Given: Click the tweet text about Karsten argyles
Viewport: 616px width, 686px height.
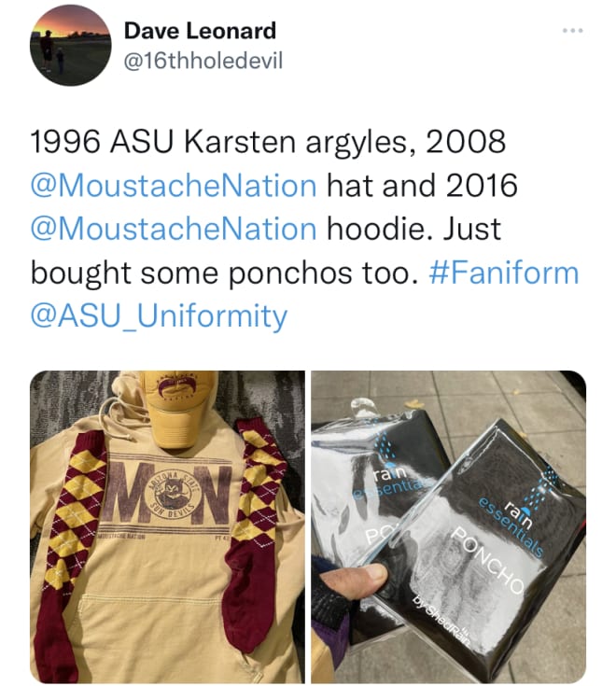Looking at the screenshot, I should [305, 229].
